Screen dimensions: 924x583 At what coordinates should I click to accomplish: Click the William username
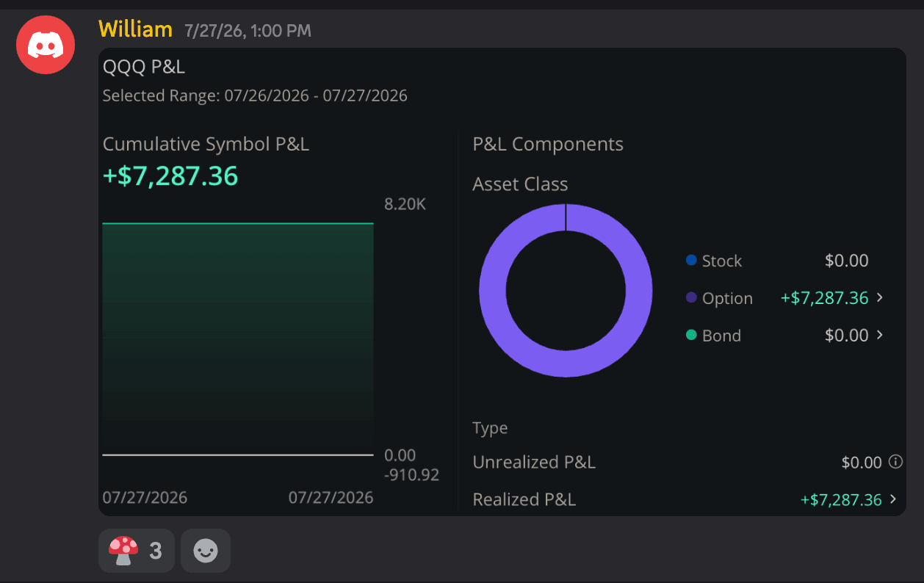[x=135, y=29]
